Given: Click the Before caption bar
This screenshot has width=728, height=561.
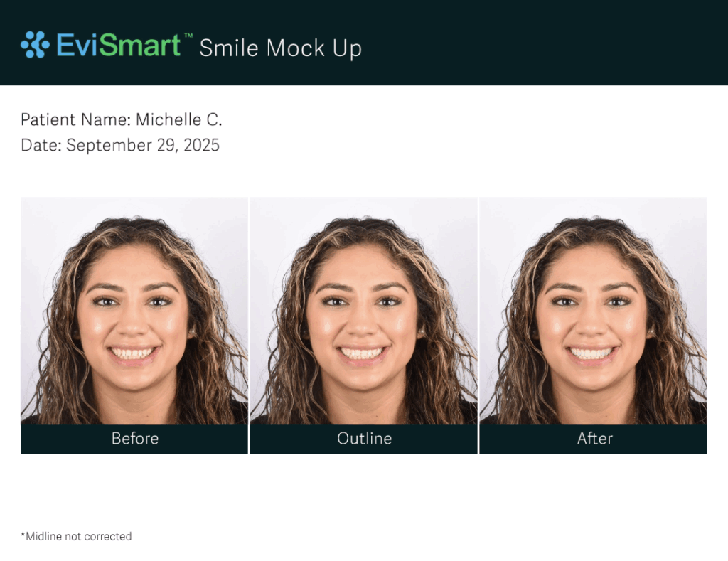Looking at the screenshot, I should [134, 439].
